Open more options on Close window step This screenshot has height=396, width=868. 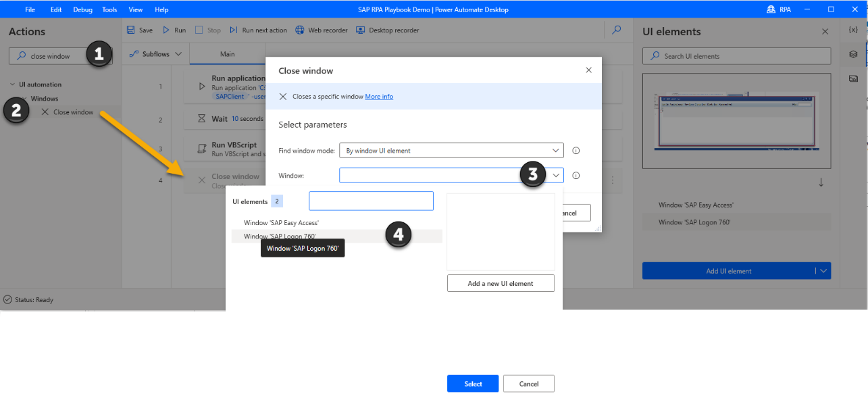coord(612,180)
